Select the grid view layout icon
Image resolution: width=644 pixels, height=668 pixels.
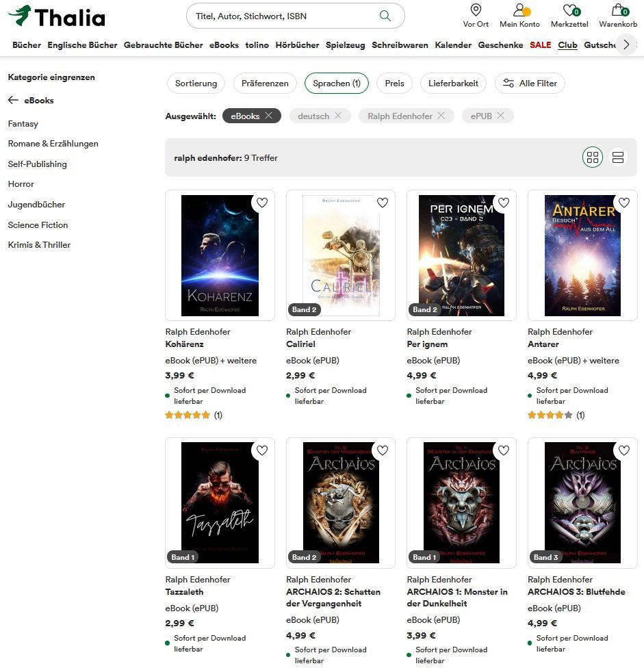point(593,157)
